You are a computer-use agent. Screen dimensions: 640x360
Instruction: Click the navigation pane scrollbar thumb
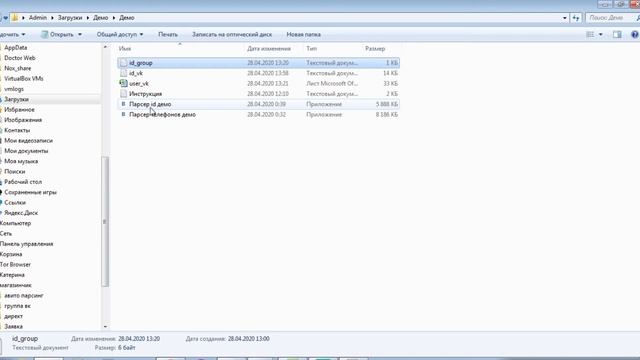pyautogui.click(x=105, y=222)
